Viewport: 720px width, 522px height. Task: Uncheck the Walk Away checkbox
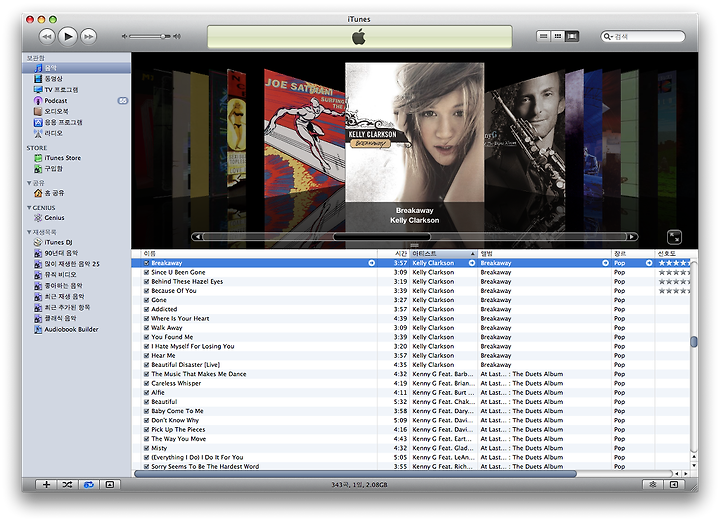(146, 328)
